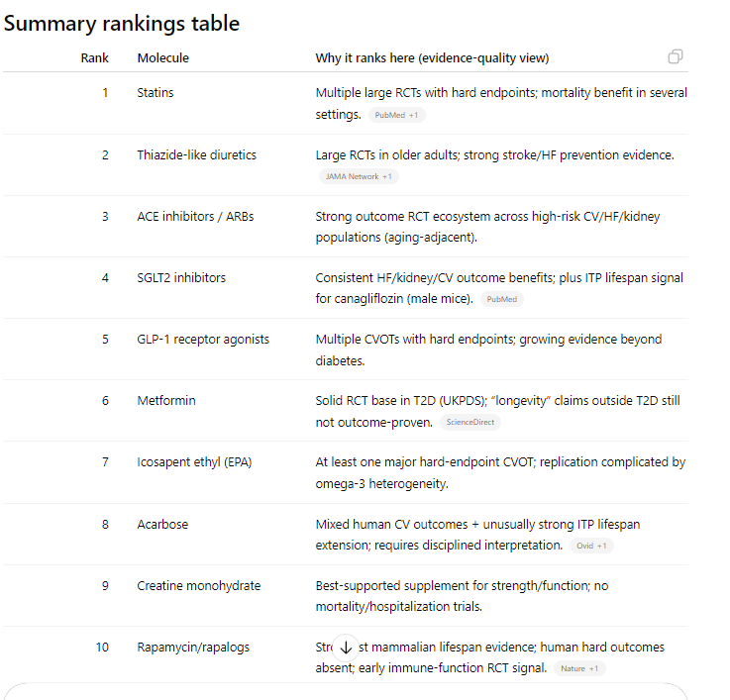The width and height of the screenshot is (730, 700).
Task: Click the 'Why it ranks here' column header
Action: tap(432, 58)
